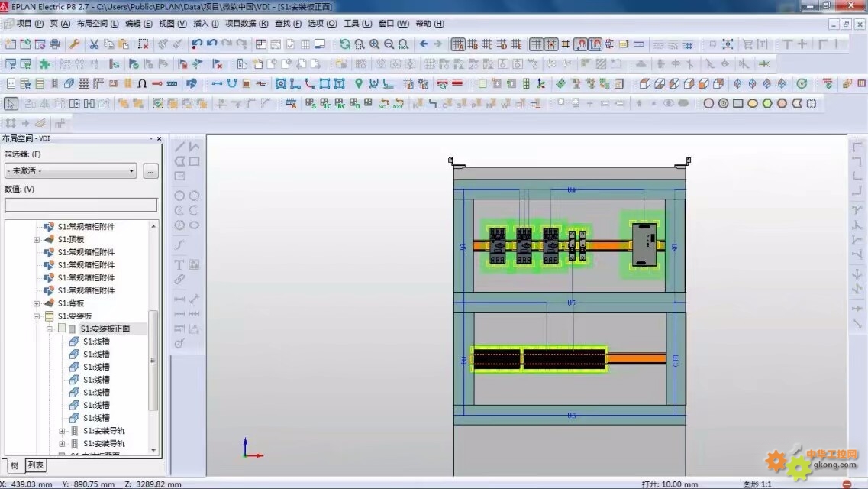Click the zoom 100% magnifier icon

[x=404, y=44]
